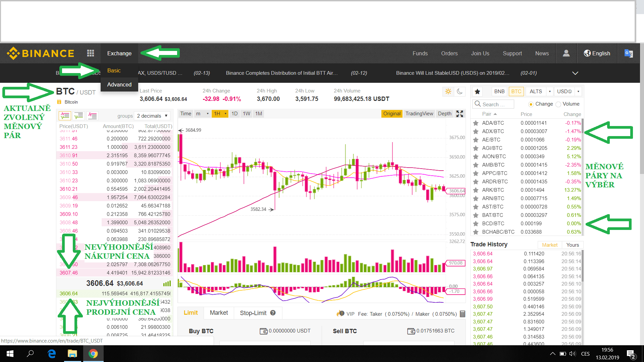Image resolution: width=644 pixels, height=362 pixels.
Task: Expand chart to fullscreen
Action: click(460, 114)
